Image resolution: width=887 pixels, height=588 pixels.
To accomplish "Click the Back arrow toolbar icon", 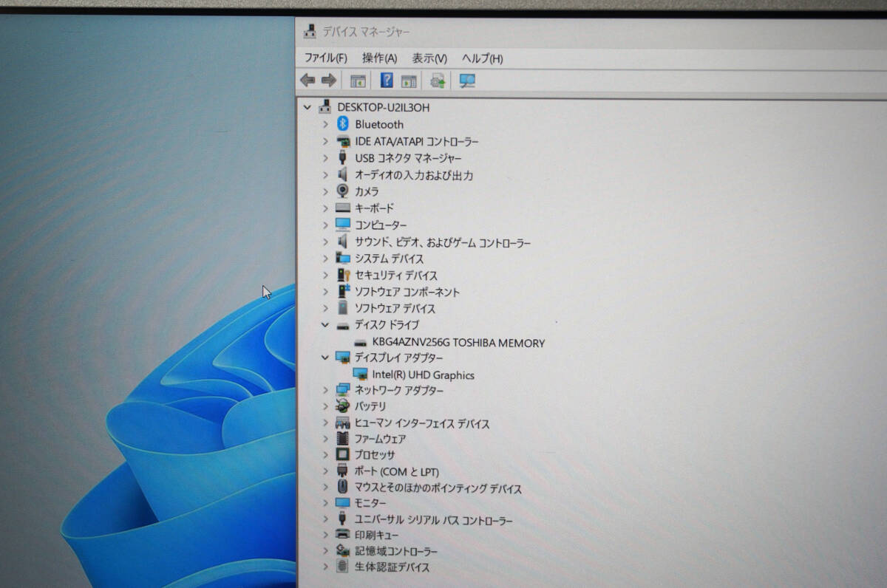I will pyautogui.click(x=307, y=81).
